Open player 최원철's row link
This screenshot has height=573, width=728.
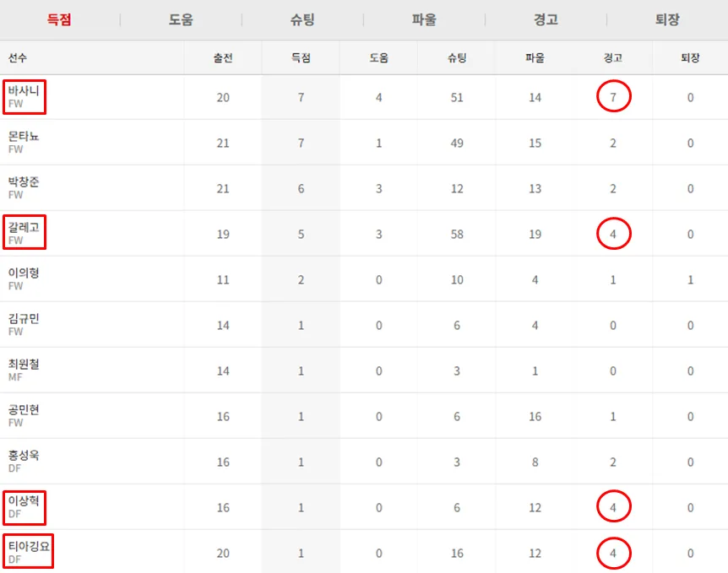[24, 365]
